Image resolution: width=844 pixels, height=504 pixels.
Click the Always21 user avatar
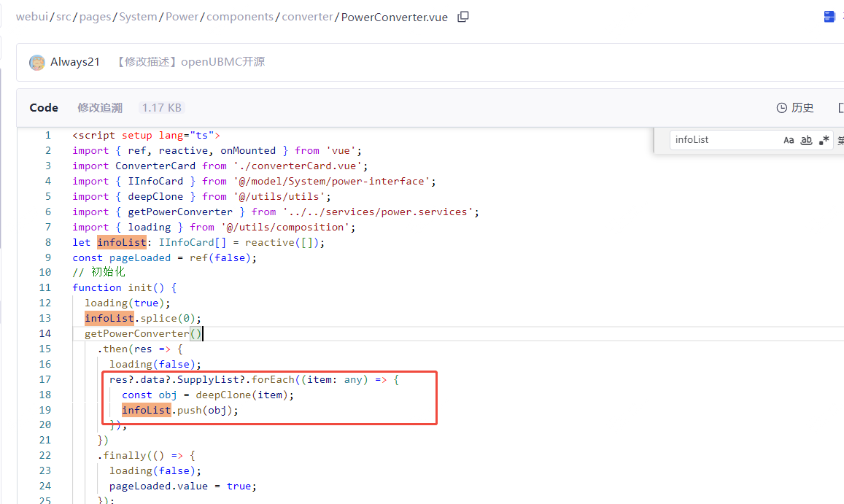[x=37, y=63]
